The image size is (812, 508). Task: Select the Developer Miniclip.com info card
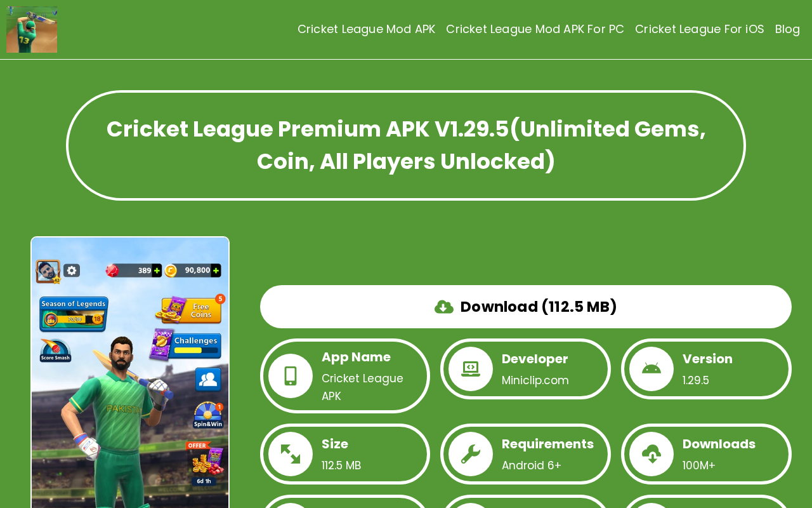[525, 369]
